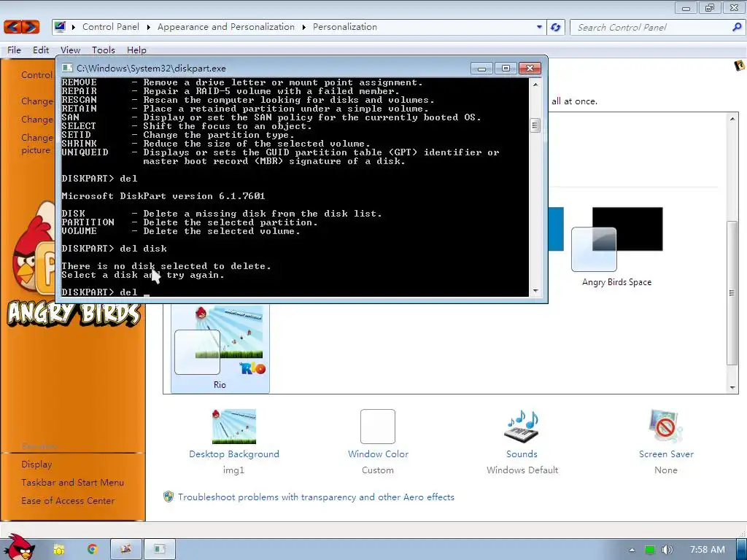The image size is (747, 560).
Task: Click the Angry Birds Start button
Action: (18, 548)
